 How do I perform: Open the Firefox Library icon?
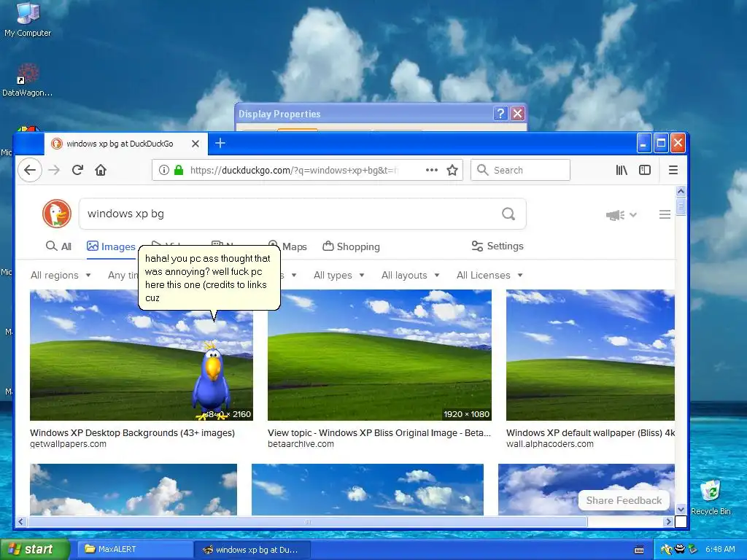click(622, 170)
